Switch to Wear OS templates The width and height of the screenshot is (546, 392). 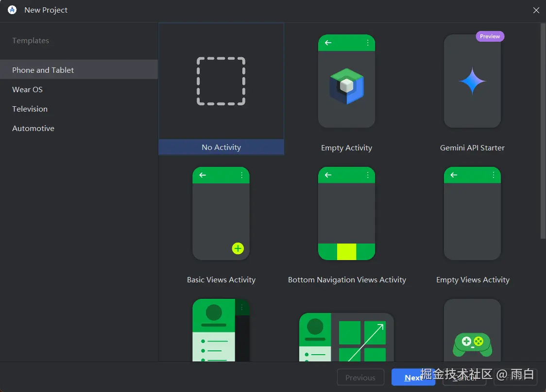[x=79, y=89]
